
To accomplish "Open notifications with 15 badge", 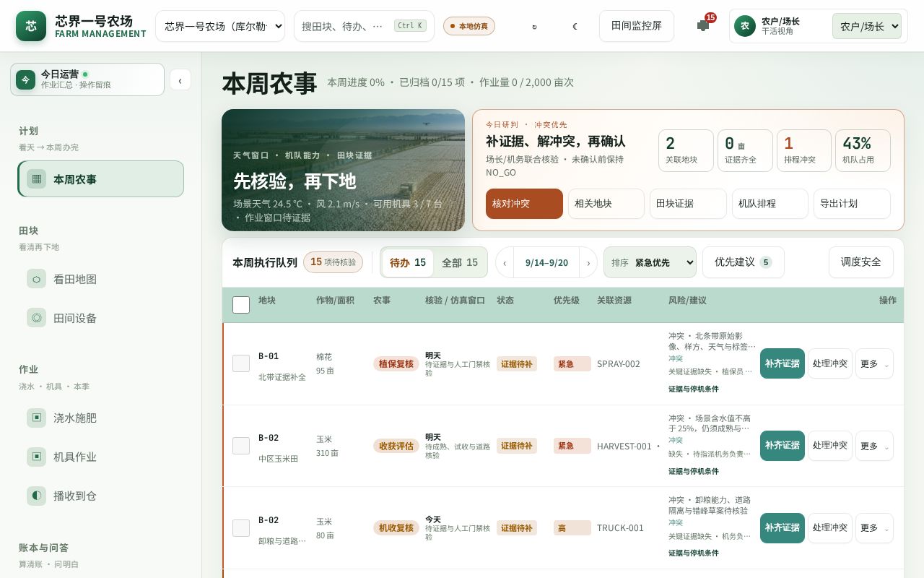I will click(x=703, y=25).
